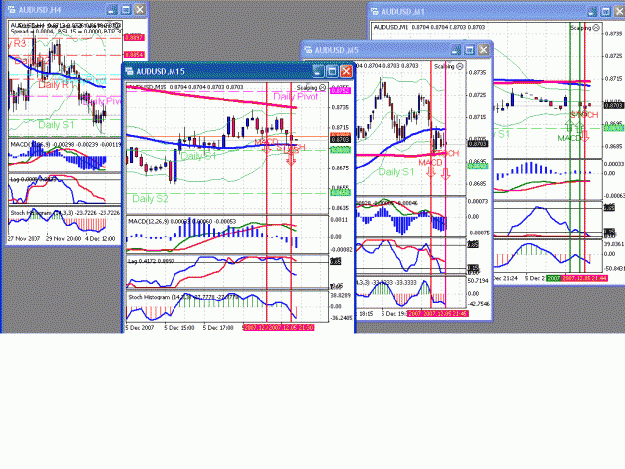Minimize the AUDUSD,M5 chart window

pyautogui.click(x=456, y=50)
